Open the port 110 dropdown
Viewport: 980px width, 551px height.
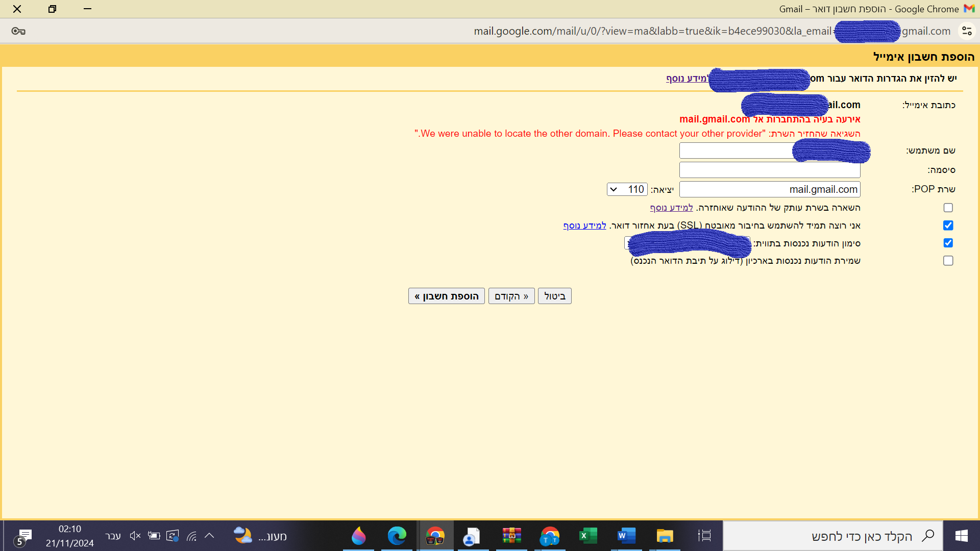click(x=627, y=189)
